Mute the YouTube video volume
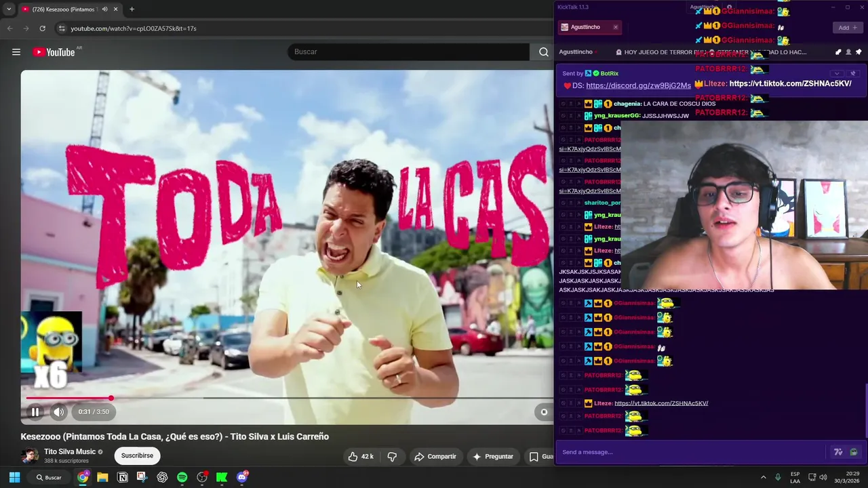The width and height of the screenshot is (868, 488). (x=59, y=411)
